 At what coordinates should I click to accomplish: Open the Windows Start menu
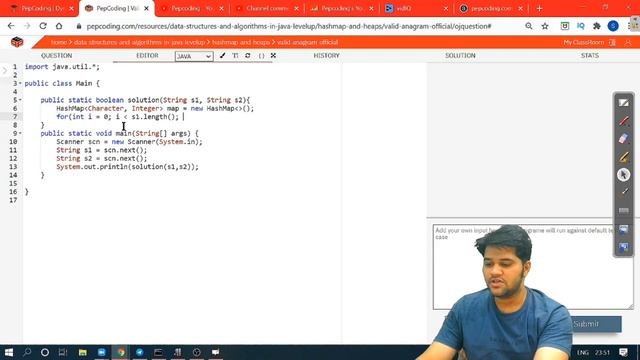9,352
